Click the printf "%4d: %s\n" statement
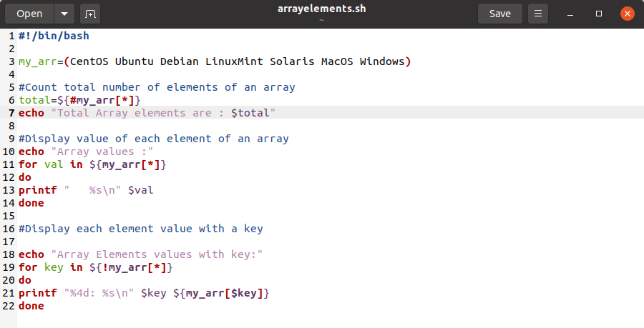Viewport: 644px width, 328px height. click(x=143, y=293)
